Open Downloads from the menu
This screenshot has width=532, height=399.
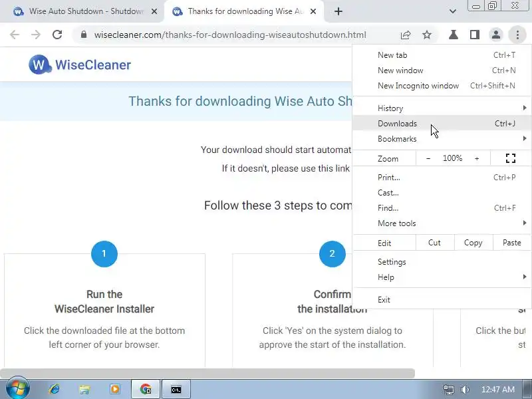pos(442,124)
